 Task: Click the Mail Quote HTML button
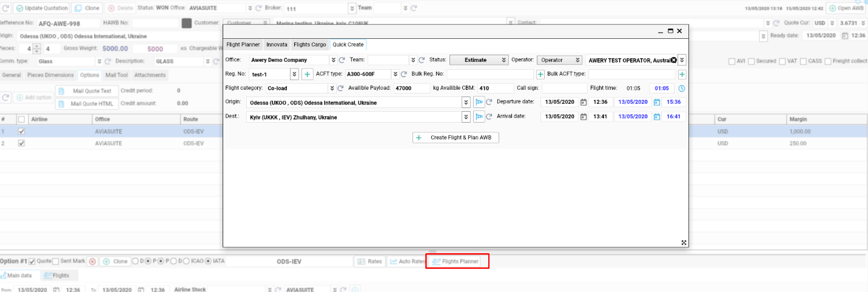coord(87,104)
